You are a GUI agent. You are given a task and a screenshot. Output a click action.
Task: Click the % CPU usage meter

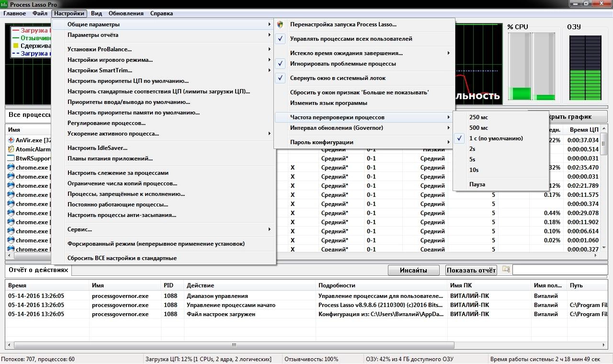click(x=532, y=67)
